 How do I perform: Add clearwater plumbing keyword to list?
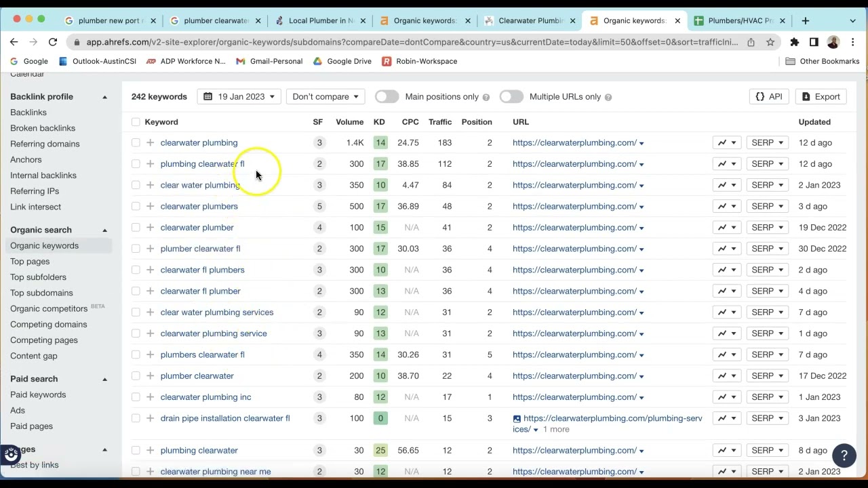[x=150, y=143]
